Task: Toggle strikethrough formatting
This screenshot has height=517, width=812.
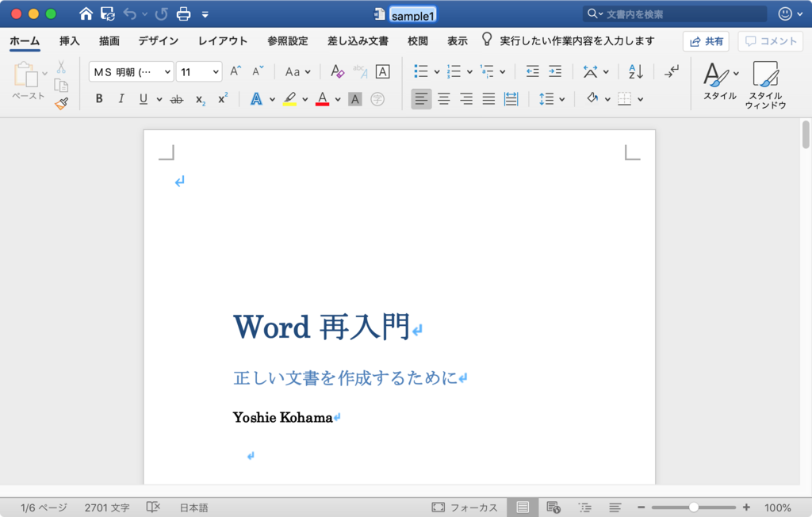Action: [177, 99]
